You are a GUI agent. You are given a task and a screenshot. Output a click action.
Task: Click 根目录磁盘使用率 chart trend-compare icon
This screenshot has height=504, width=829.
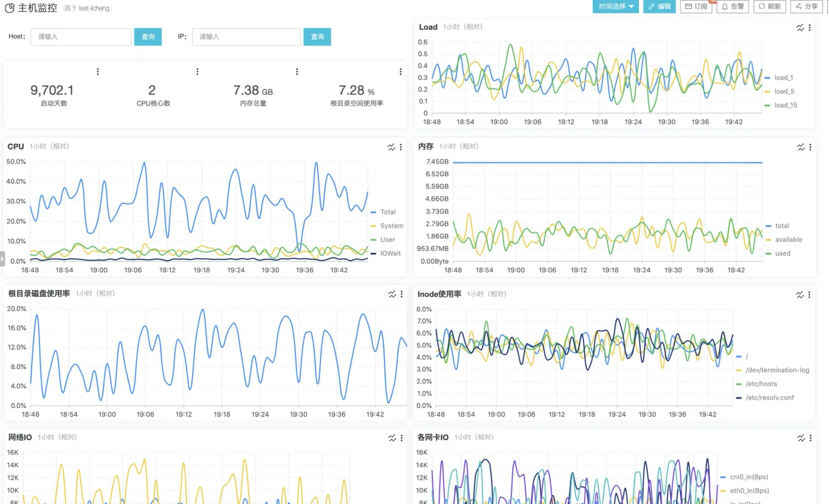pyautogui.click(x=391, y=294)
